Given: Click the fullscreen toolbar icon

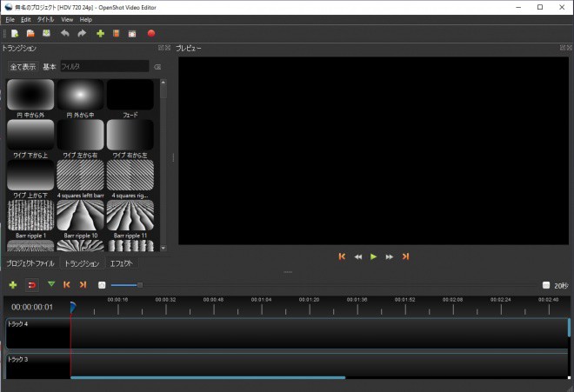Looking at the screenshot, I should (x=132, y=34).
